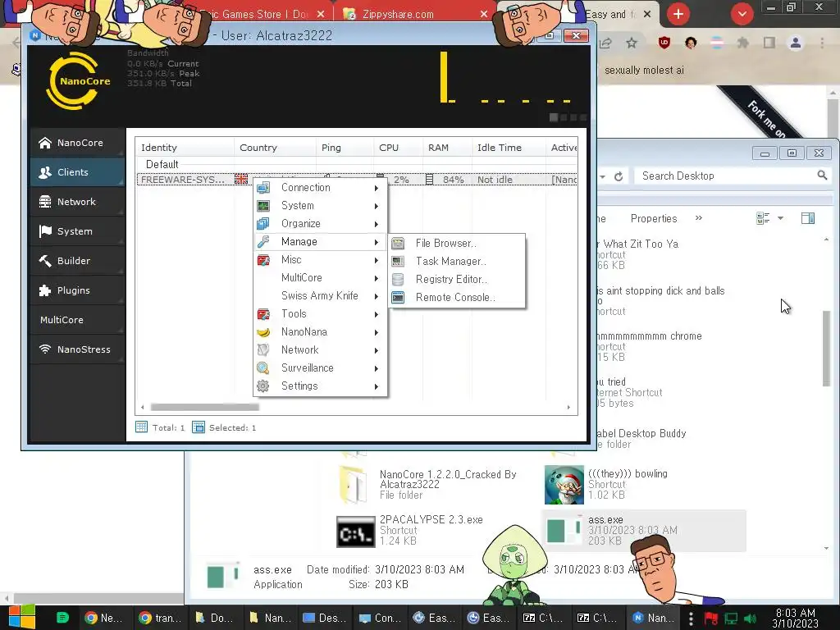Click Properties in the Explorer toolbar
The height and width of the screenshot is (630, 840).
coord(654,218)
